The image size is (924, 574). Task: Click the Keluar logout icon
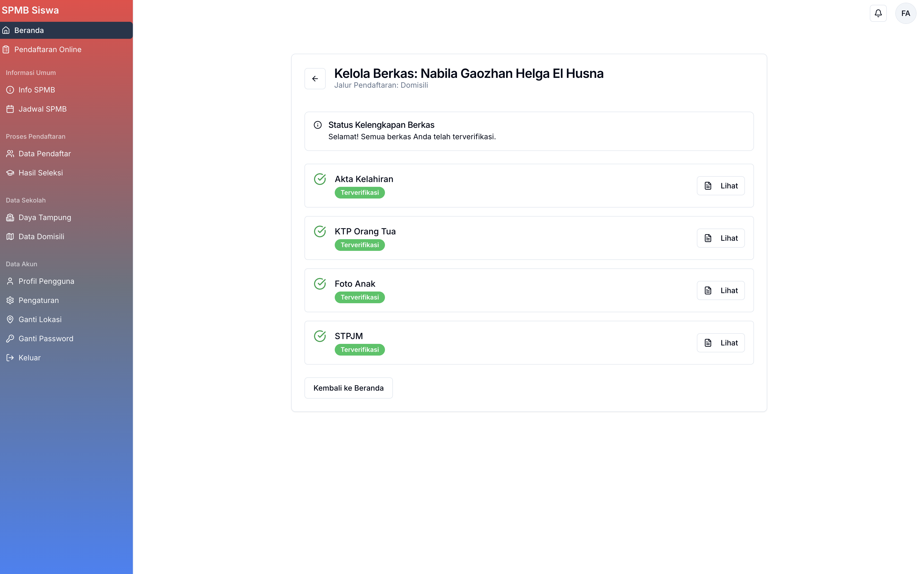(x=10, y=357)
